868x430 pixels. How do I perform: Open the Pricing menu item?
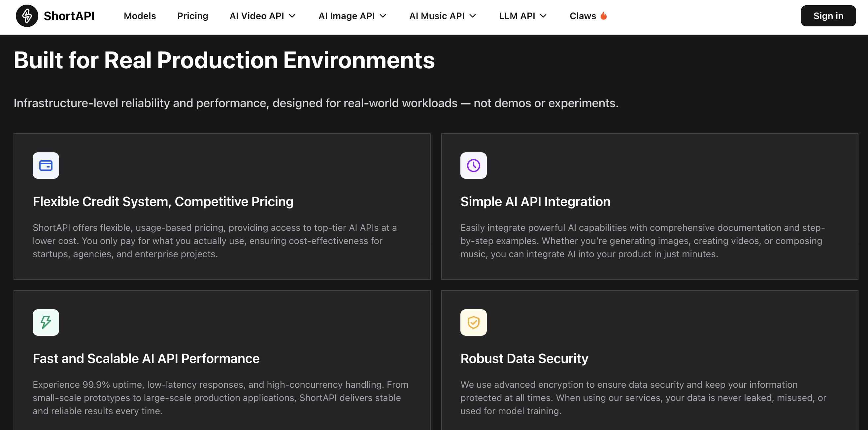coord(192,16)
